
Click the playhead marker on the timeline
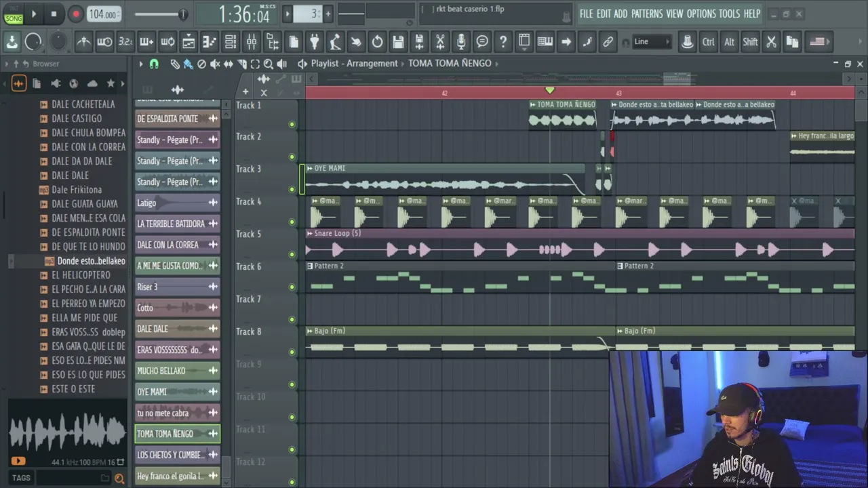coord(550,90)
